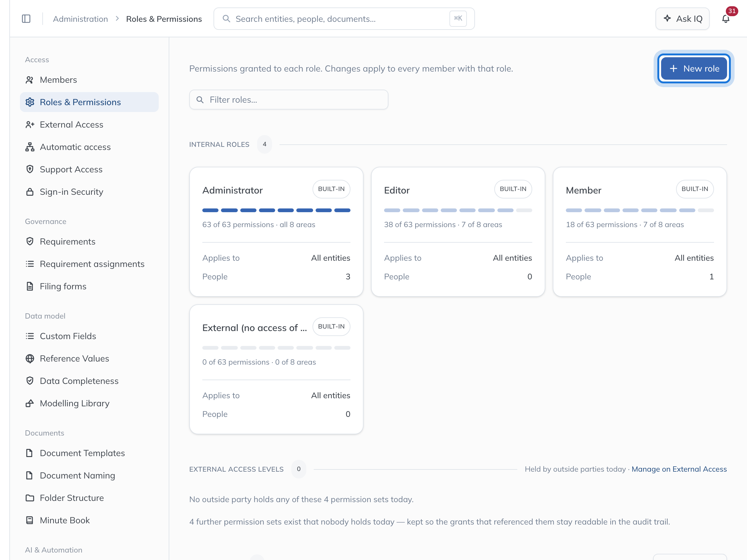Click the Requirement assignments list icon
The image size is (747, 560).
[30, 264]
